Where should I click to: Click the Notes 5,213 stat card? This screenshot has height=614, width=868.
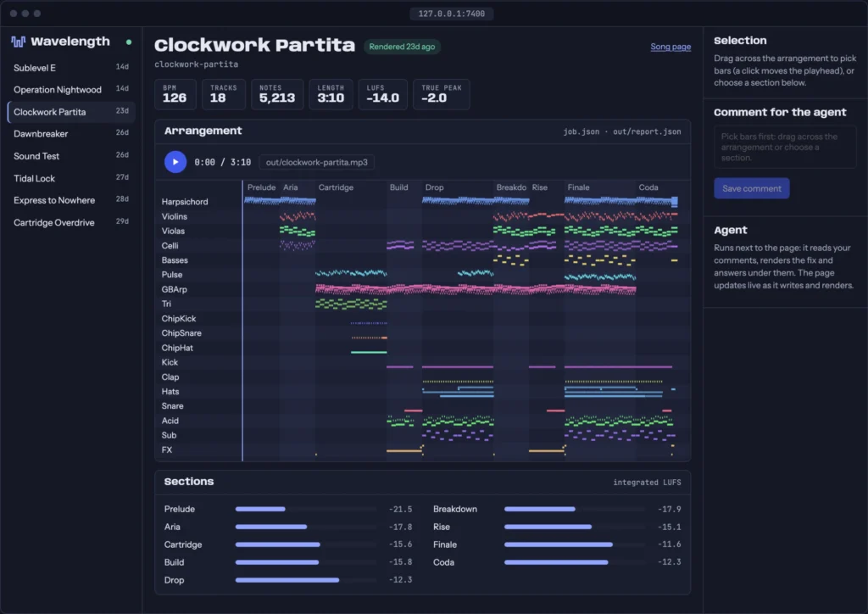277,94
